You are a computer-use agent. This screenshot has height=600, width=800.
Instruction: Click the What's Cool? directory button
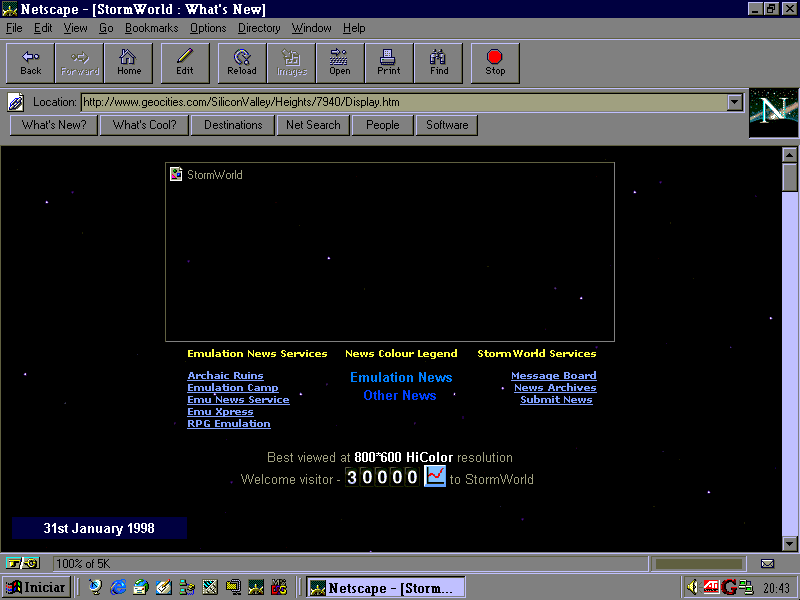144,125
